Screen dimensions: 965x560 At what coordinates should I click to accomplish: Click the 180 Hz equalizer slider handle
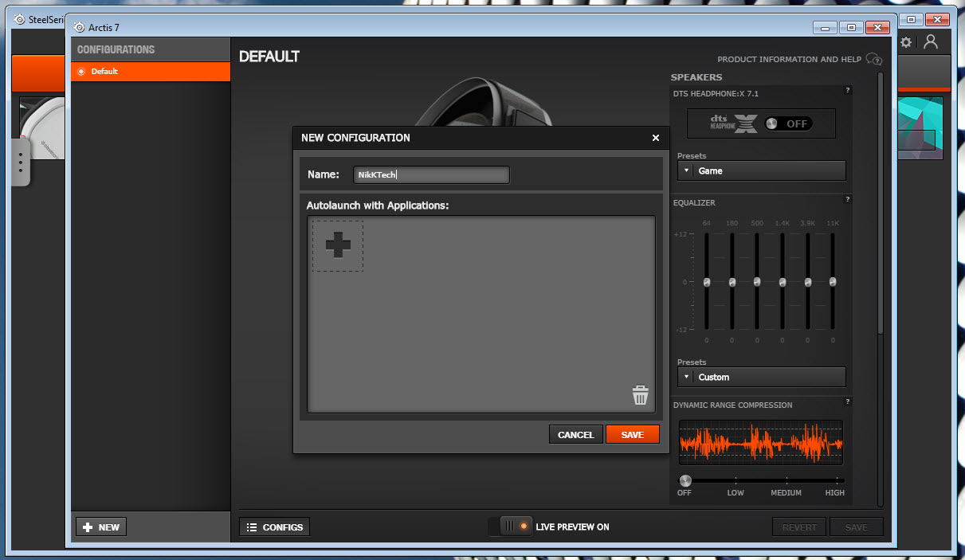tap(732, 282)
